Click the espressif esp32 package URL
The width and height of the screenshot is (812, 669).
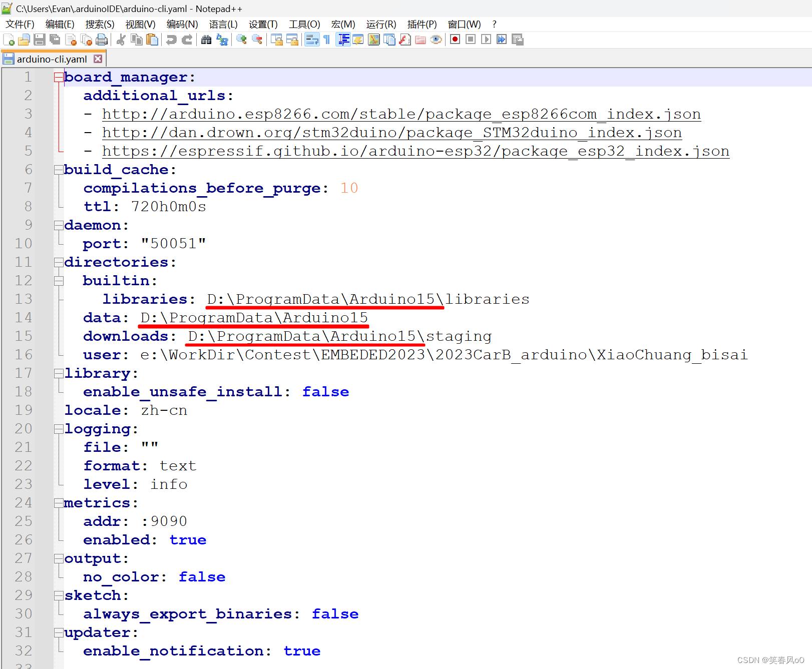415,151
